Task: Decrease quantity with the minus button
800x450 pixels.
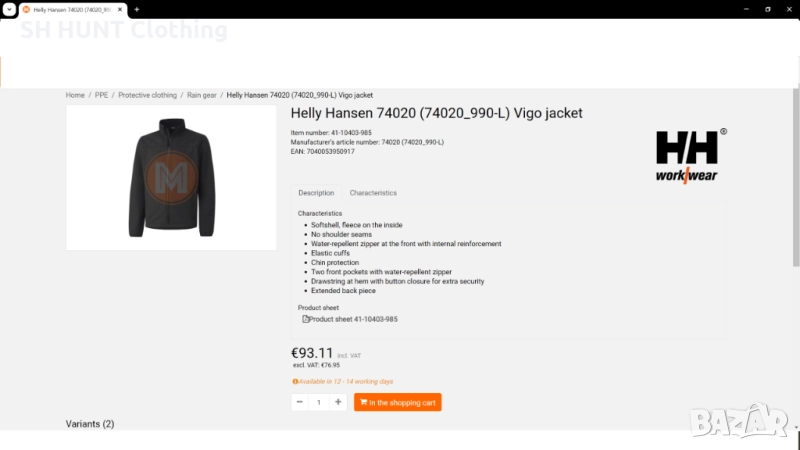Action: click(x=300, y=402)
